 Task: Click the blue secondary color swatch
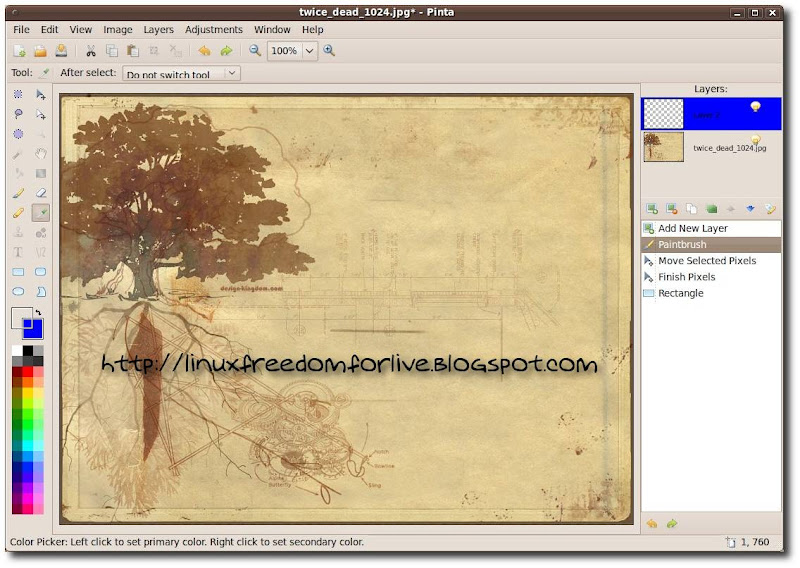click(x=35, y=332)
